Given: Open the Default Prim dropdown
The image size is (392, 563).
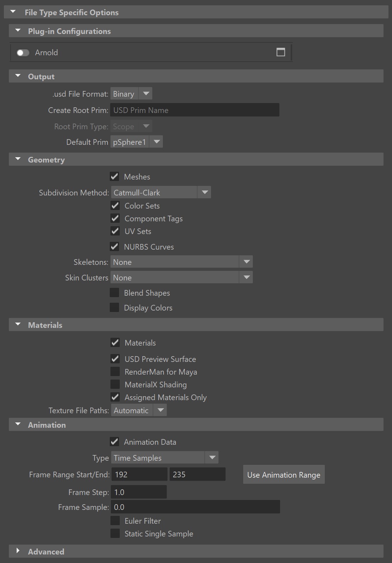Looking at the screenshot, I should pyautogui.click(x=136, y=142).
